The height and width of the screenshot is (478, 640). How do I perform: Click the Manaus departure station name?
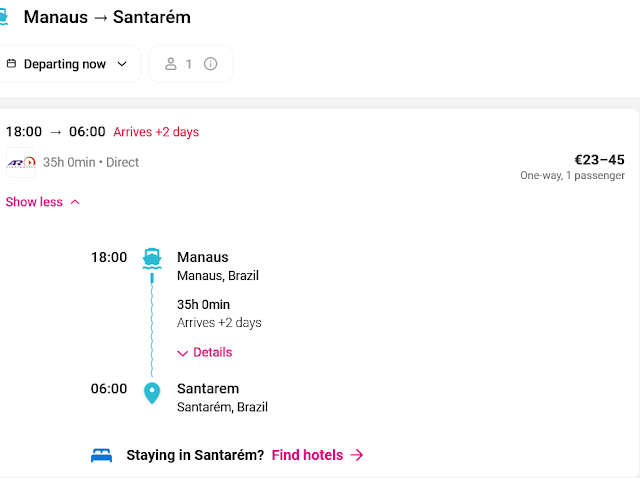(x=202, y=257)
